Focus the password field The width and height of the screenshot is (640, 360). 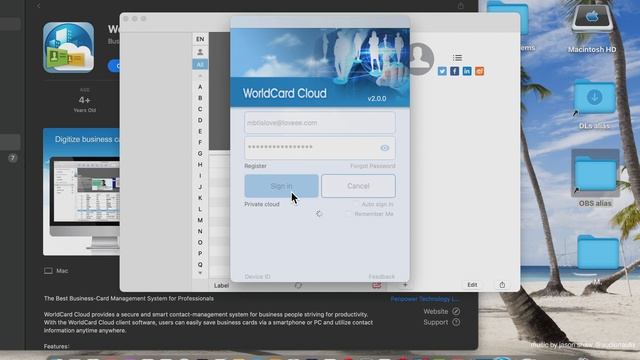click(320, 148)
